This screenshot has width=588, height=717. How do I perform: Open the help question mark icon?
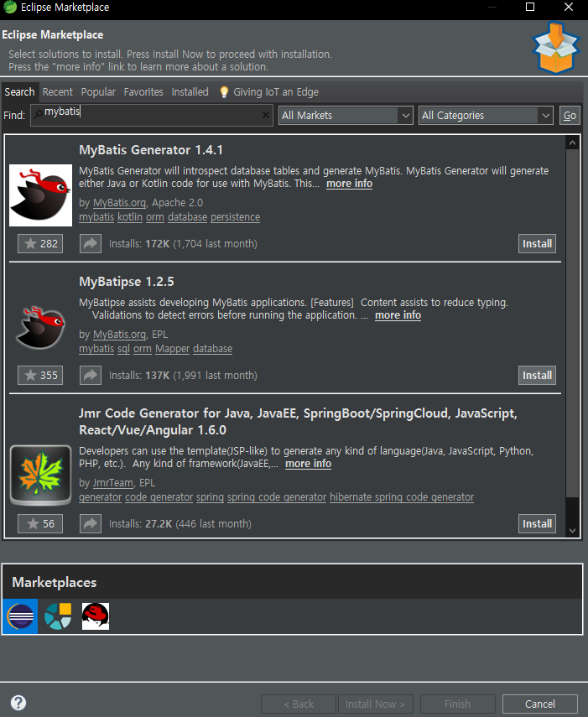coord(18,703)
